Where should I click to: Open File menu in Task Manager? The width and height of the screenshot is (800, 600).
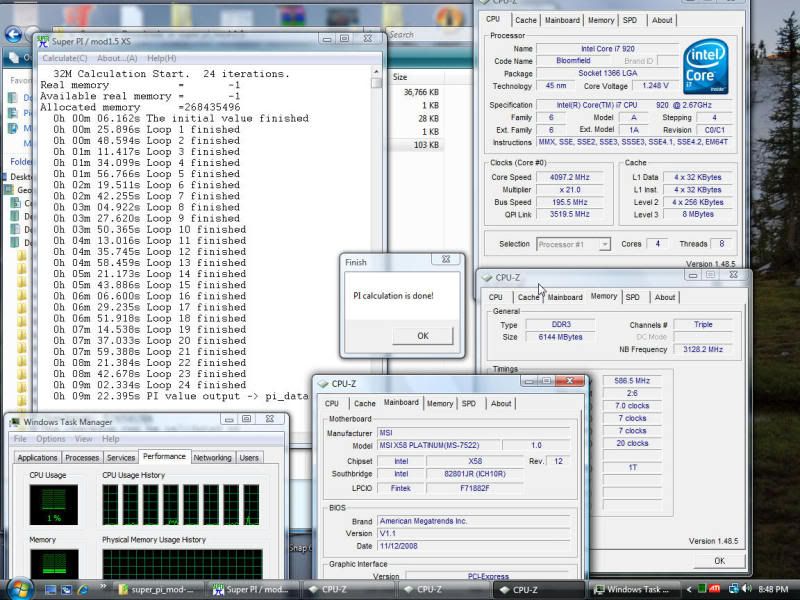[20, 439]
